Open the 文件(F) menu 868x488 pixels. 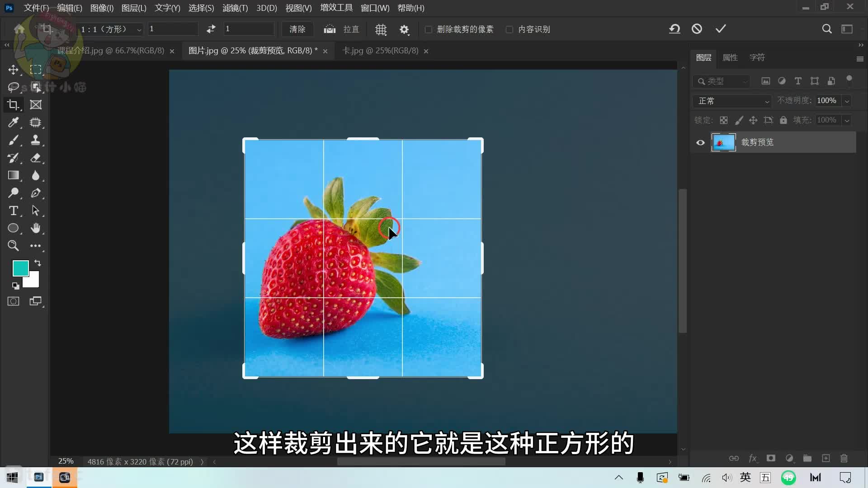coord(36,8)
